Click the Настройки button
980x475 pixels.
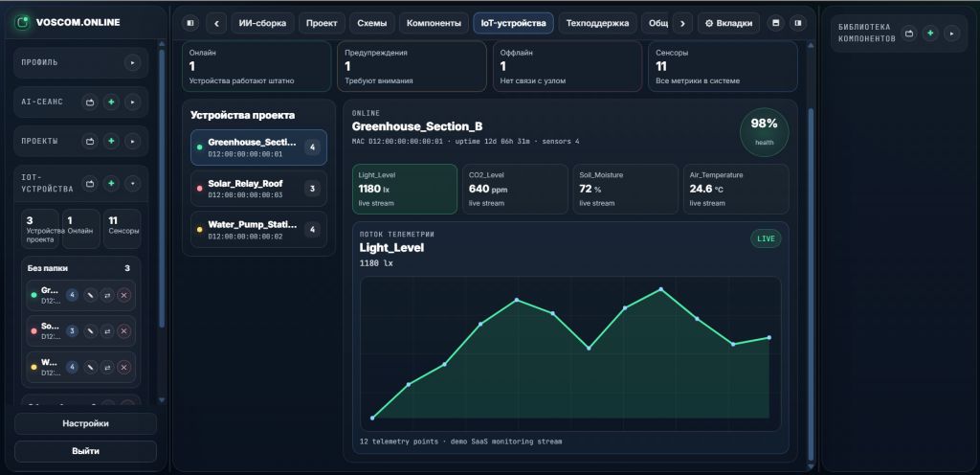point(85,423)
